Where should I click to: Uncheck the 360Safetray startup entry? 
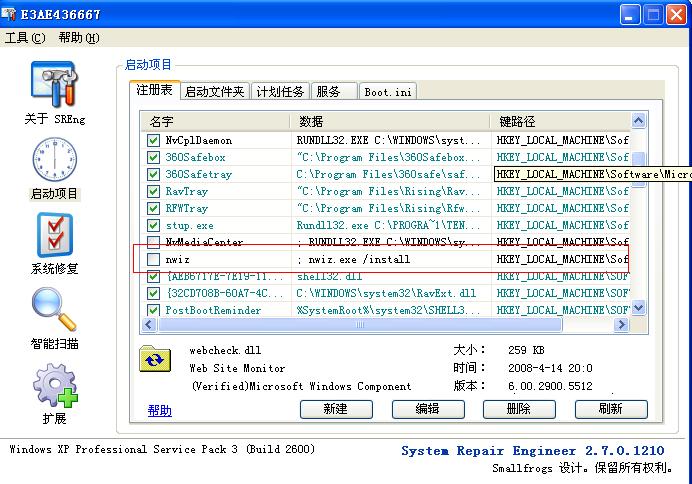click(153, 174)
